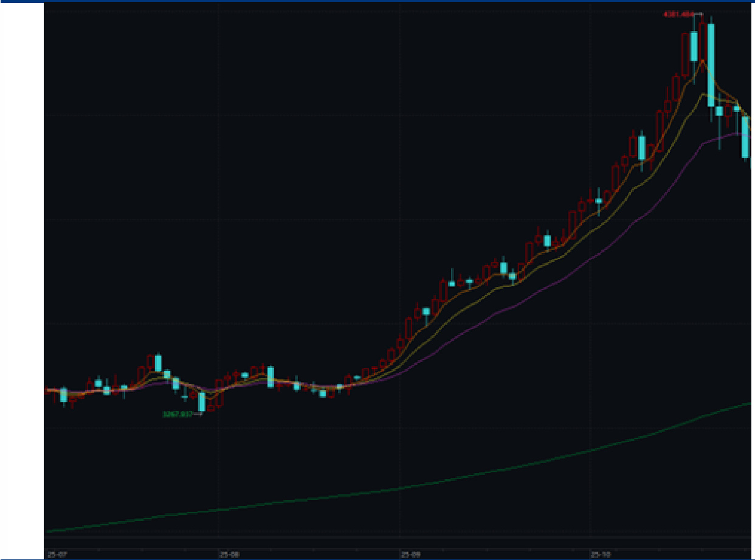Click the red 4381.484 high price label

point(678,14)
